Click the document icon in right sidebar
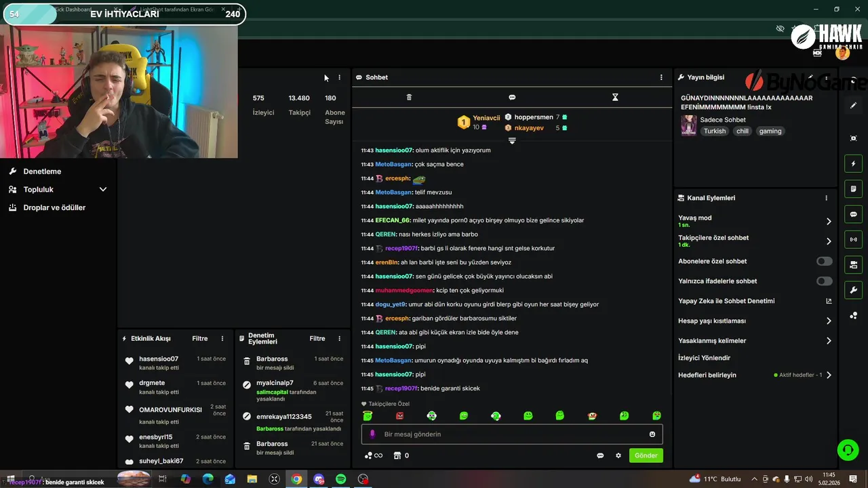The image size is (868, 488). [x=854, y=188]
